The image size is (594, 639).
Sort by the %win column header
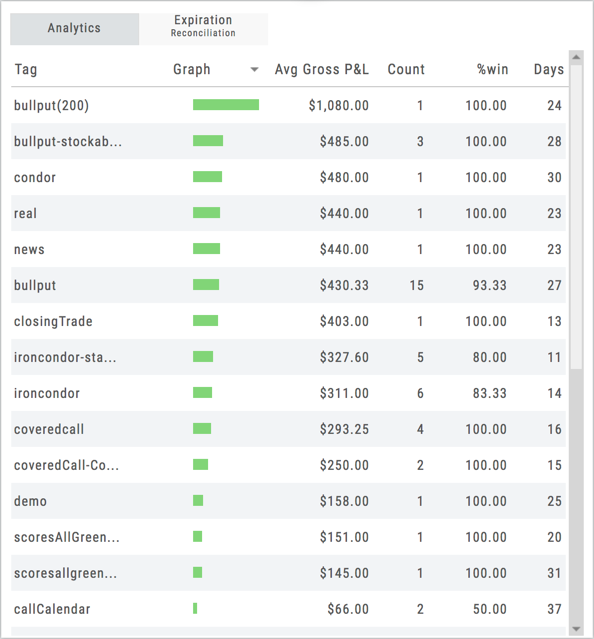[493, 70]
